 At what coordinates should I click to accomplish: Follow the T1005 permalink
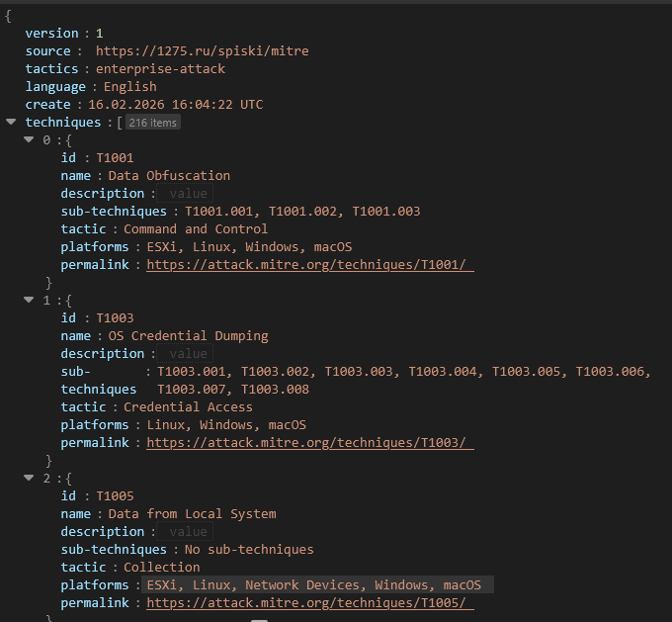tap(309, 603)
